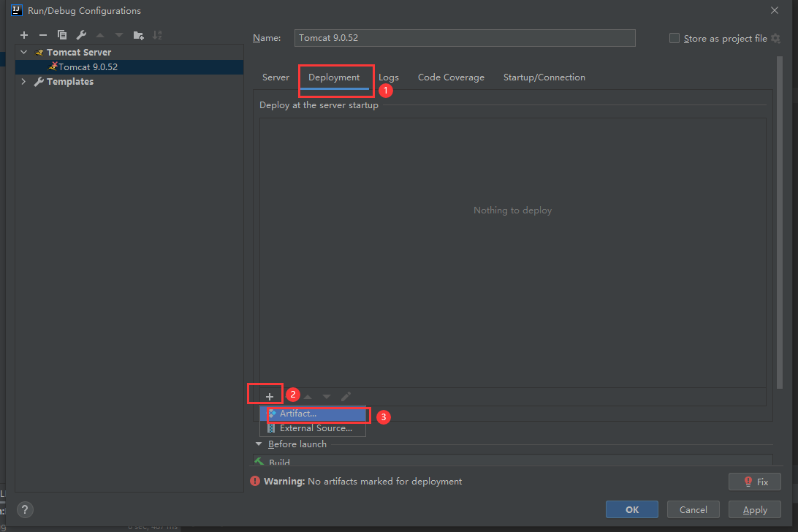Click the red warning icon
Screen dimensions: 798x532
pos(255,481)
